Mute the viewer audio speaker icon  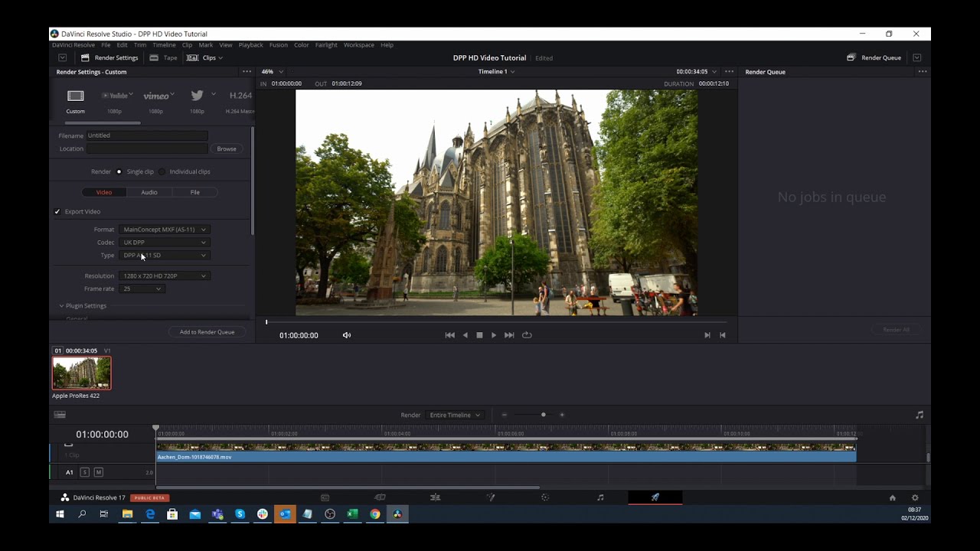coord(347,335)
